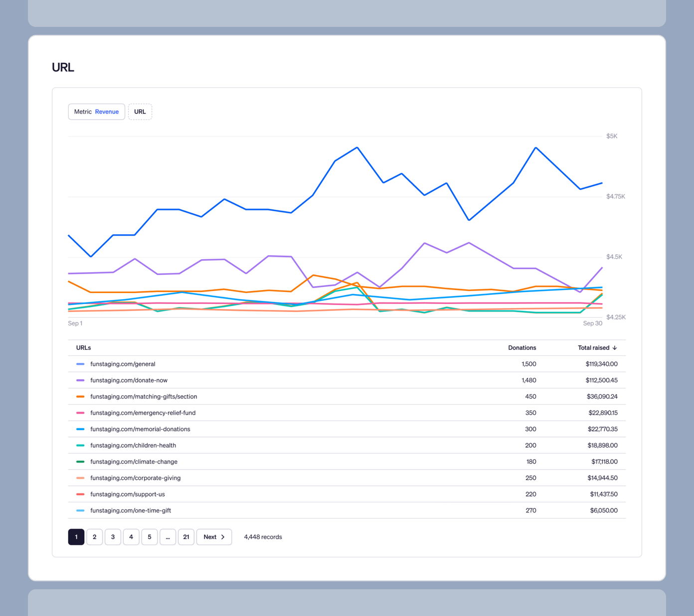Screen dimensions: 694x616
Task: Expand the pagination ellipsis
Action: (168, 537)
